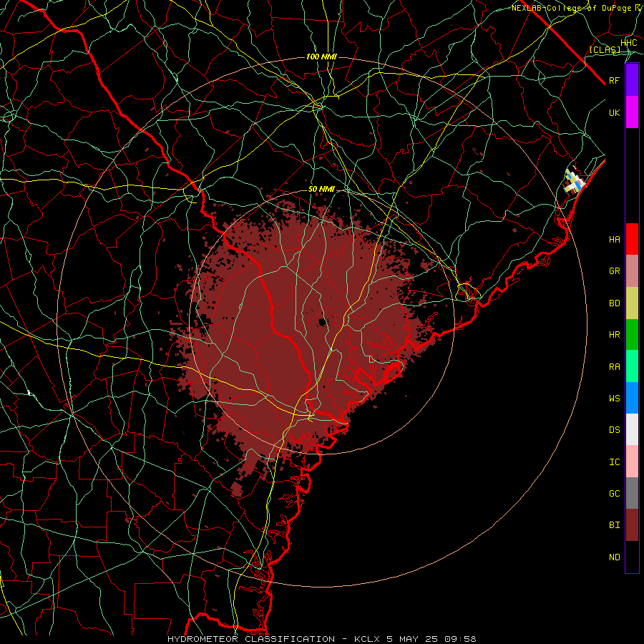This screenshot has width=644, height=644.
Task: Click the 100 NMI range ring label
Action: point(321,57)
